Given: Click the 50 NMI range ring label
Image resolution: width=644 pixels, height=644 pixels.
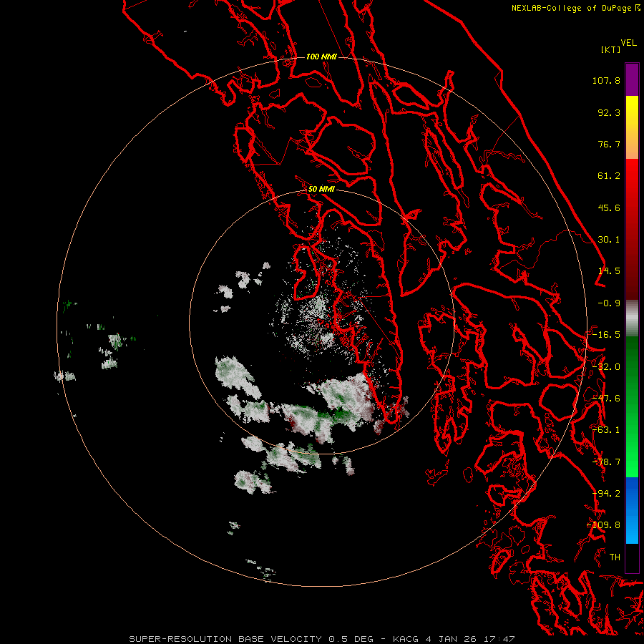Looking at the screenshot, I should click(x=321, y=190).
